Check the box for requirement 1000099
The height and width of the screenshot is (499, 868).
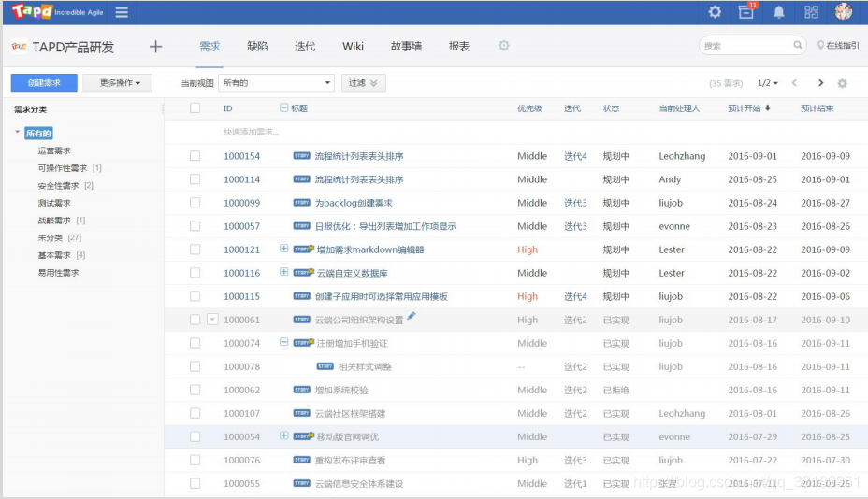[x=195, y=203]
